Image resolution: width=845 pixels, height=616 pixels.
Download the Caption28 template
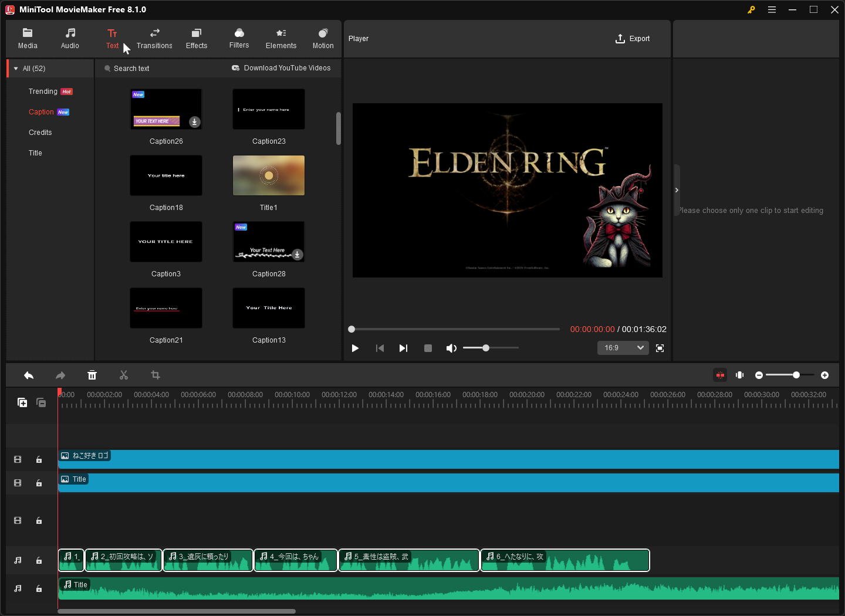(x=298, y=254)
